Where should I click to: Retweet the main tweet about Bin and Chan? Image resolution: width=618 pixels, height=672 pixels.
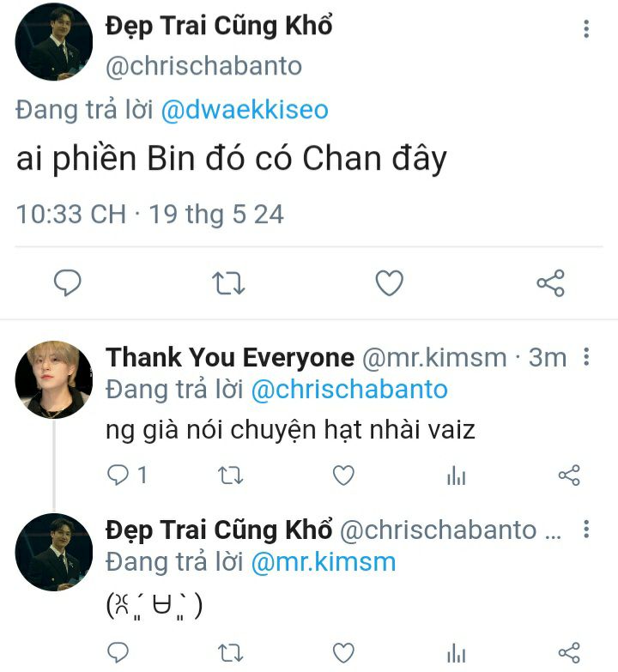(x=228, y=283)
